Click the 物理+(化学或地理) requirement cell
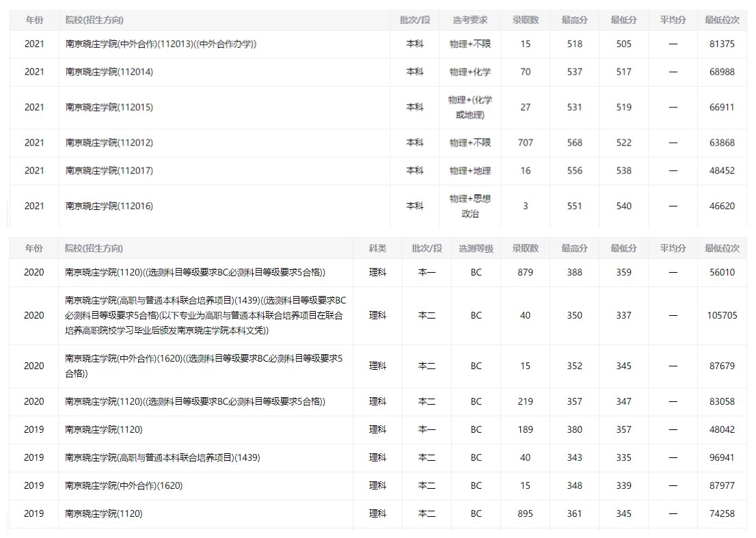 click(x=470, y=107)
